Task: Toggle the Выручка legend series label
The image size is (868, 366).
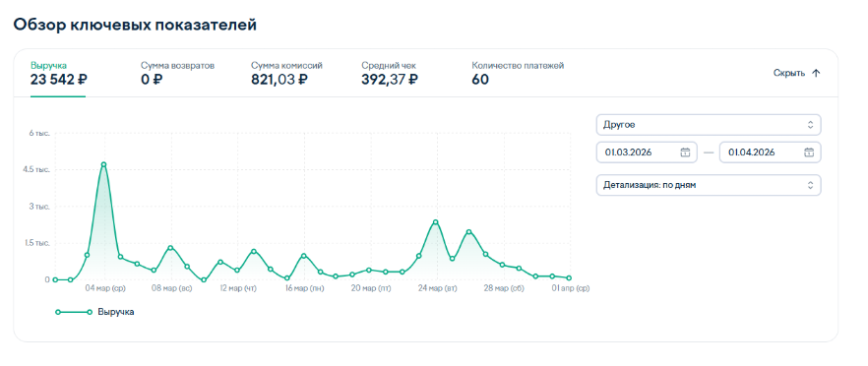Action: pos(116,312)
